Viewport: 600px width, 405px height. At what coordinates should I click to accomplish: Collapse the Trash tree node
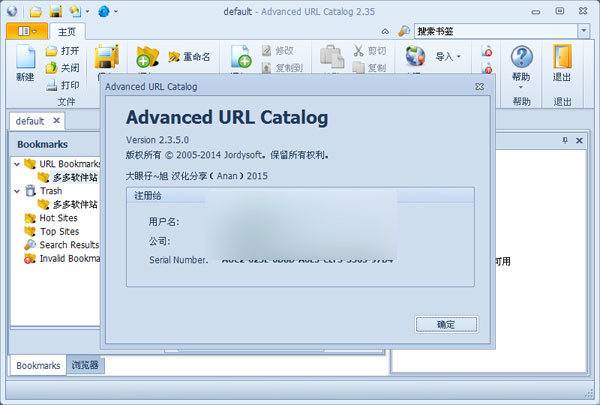tap(17, 191)
